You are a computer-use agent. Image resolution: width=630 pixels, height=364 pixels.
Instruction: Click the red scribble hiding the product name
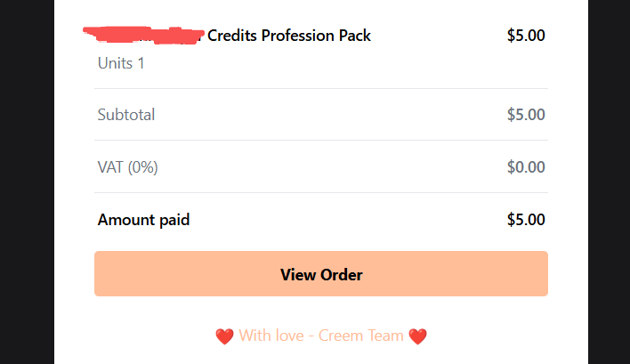(x=142, y=36)
